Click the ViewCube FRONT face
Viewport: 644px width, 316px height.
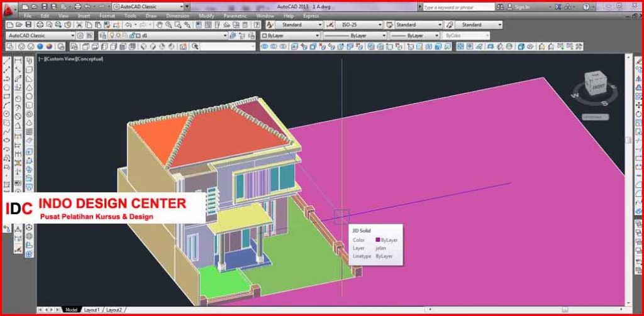(x=598, y=87)
